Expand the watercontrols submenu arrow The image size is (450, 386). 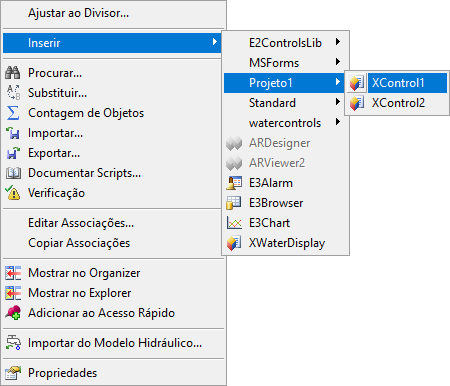click(x=338, y=122)
